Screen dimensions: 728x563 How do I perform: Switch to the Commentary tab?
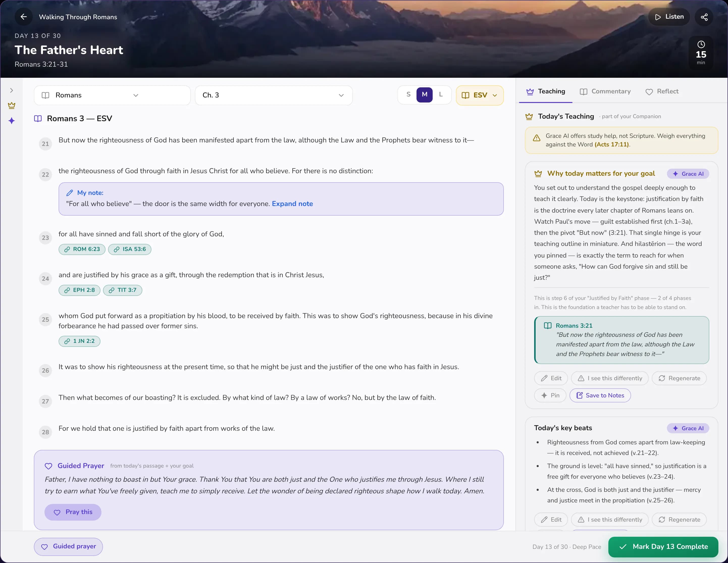coord(605,92)
